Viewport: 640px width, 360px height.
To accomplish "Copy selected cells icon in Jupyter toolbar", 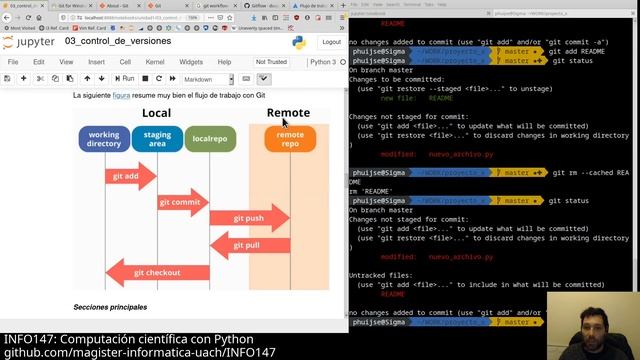I will click(55, 79).
